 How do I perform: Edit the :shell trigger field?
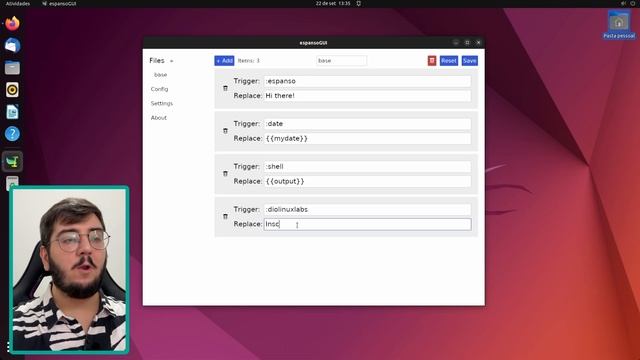pyautogui.click(x=367, y=167)
